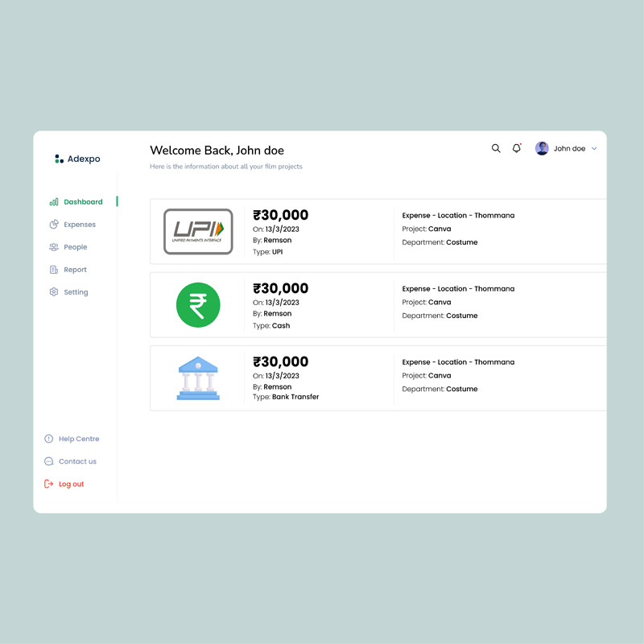Select the Report sidebar label

click(76, 270)
